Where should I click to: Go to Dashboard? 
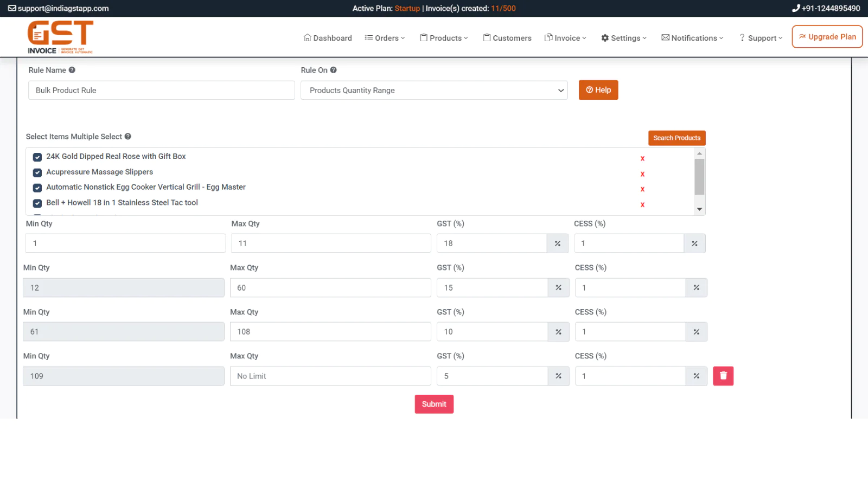point(328,38)
